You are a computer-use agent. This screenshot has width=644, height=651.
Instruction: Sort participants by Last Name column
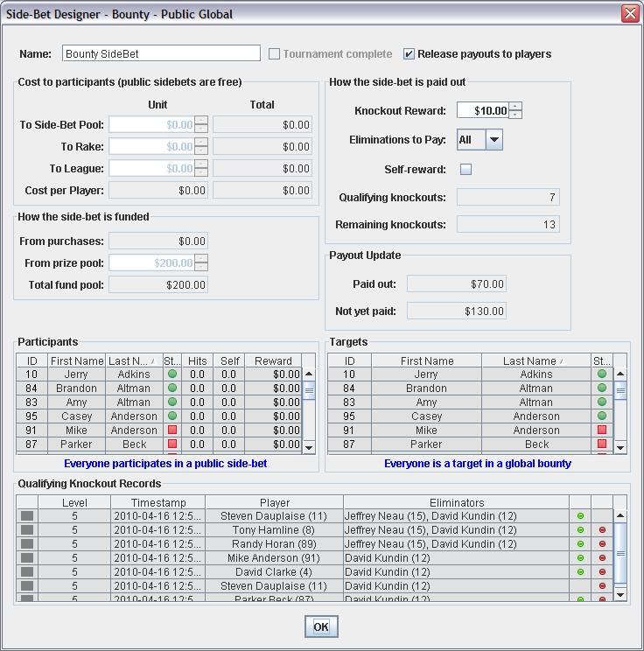point(134,360)
